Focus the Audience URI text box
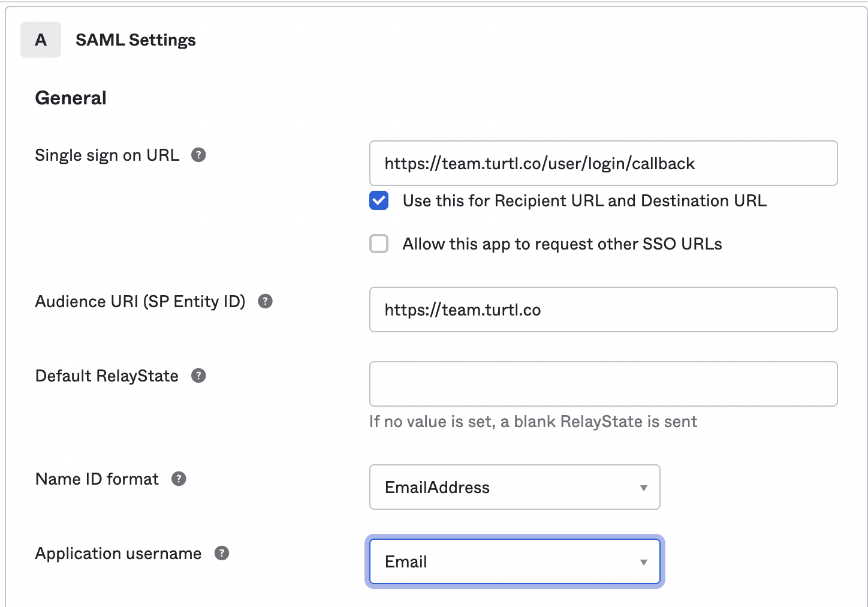Screen dimensions: 868x607 [603, 309]
